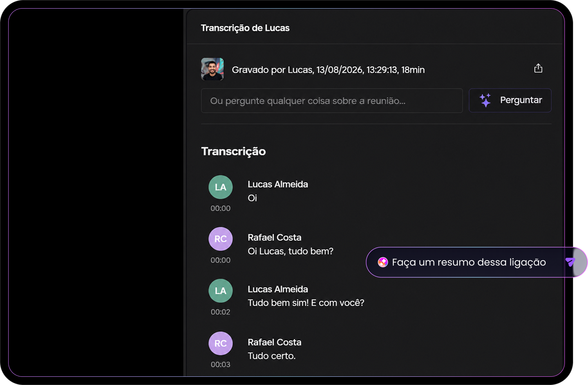Image resolution: width=588 pixels, height=385 pixels.
Task: Select the message 'Tudo bem sim! E com você?'
Action: (x=306, y=303)
